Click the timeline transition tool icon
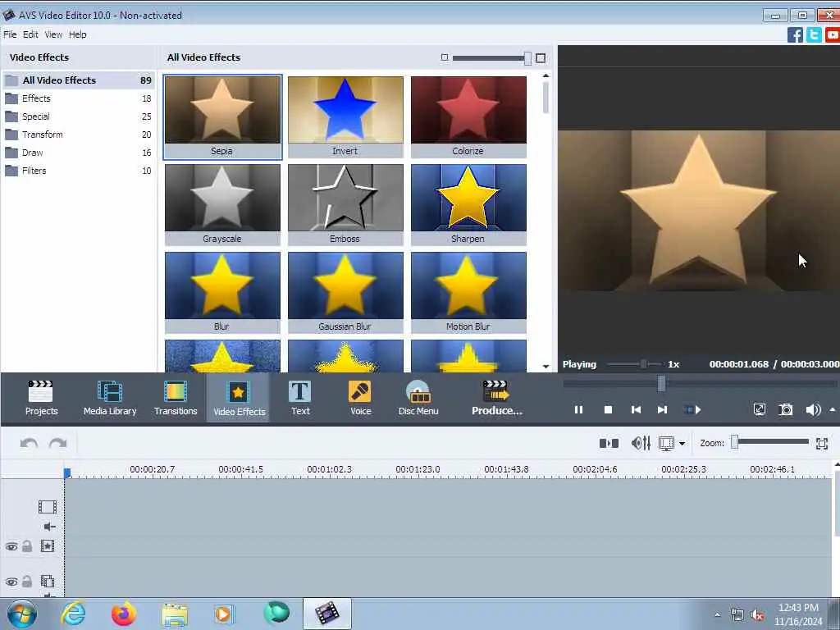This screenshot has width=840, height=630. [x=609, y=443]
